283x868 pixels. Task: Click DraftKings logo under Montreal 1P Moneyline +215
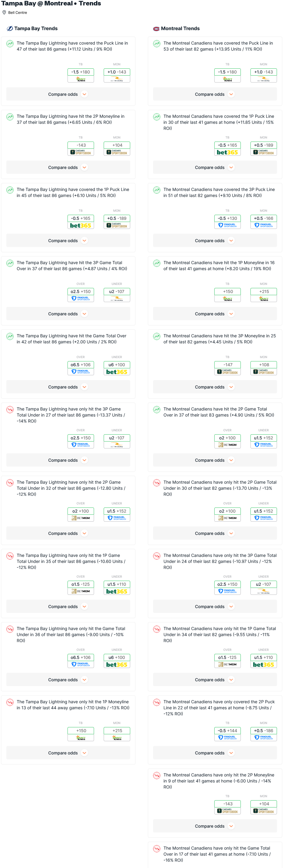coord(263,298)
